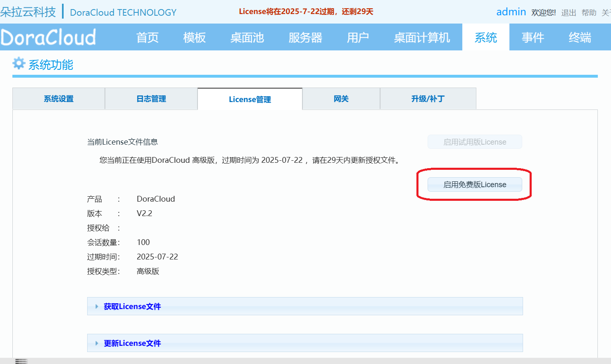Switch to the 系统设置 tab

(58, 98)
